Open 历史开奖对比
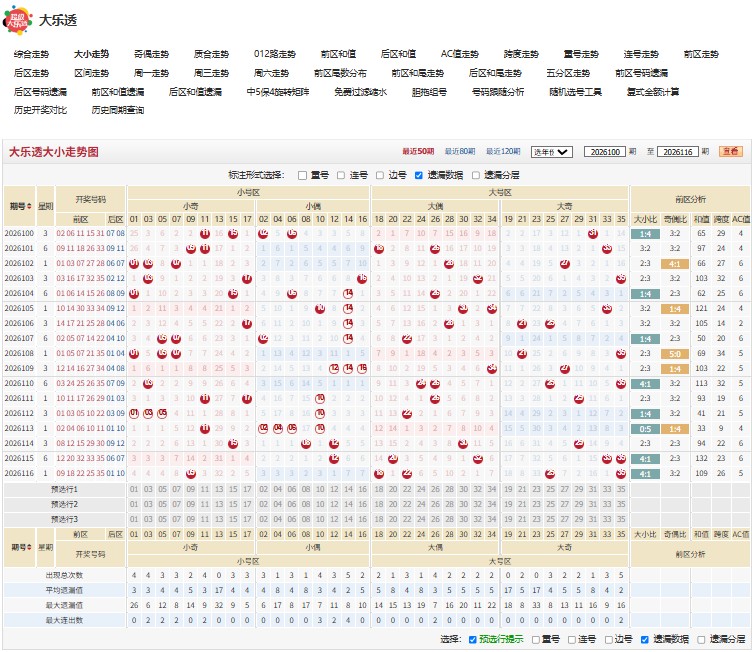 point(40,110)
